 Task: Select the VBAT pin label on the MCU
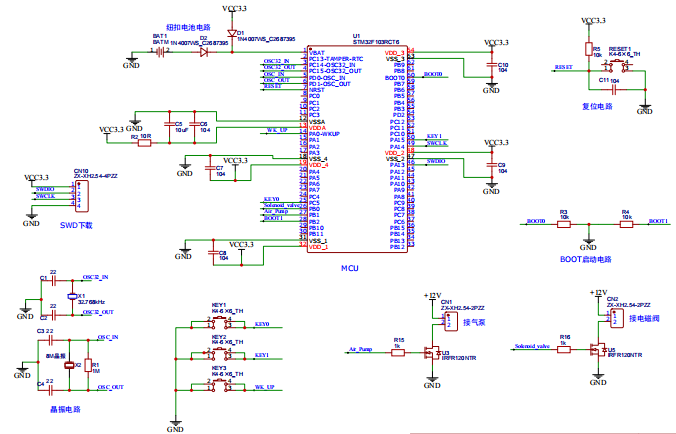pyautogui.click(x=316, y=53)
